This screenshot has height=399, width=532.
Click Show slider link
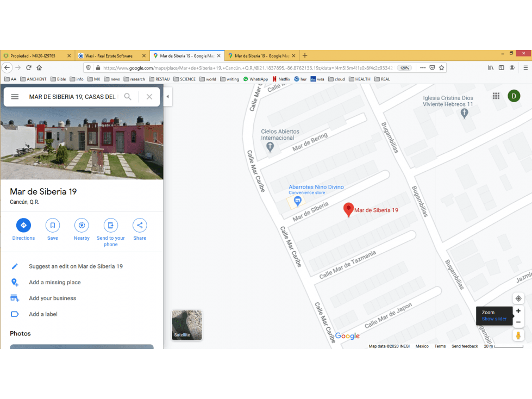coord(494,319)
